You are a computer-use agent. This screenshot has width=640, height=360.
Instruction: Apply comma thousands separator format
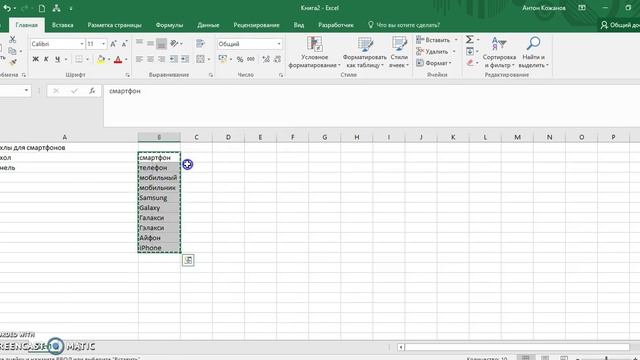point(251,60)
